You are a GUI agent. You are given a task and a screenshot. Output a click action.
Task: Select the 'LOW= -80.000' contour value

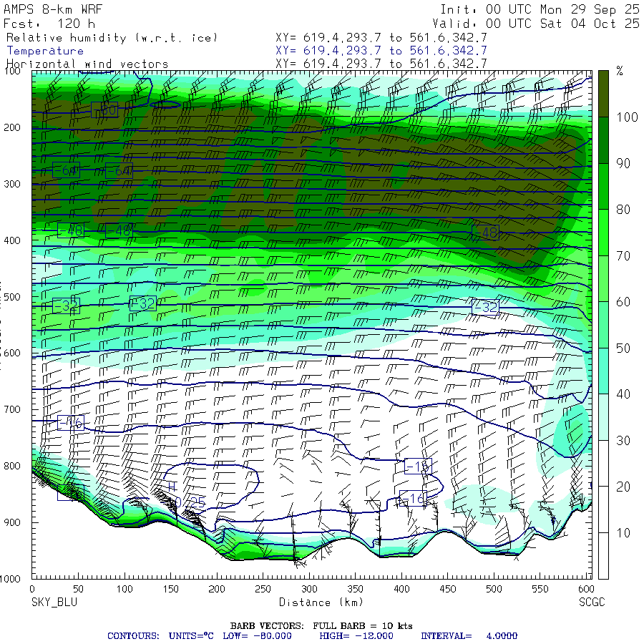point(257,636)
